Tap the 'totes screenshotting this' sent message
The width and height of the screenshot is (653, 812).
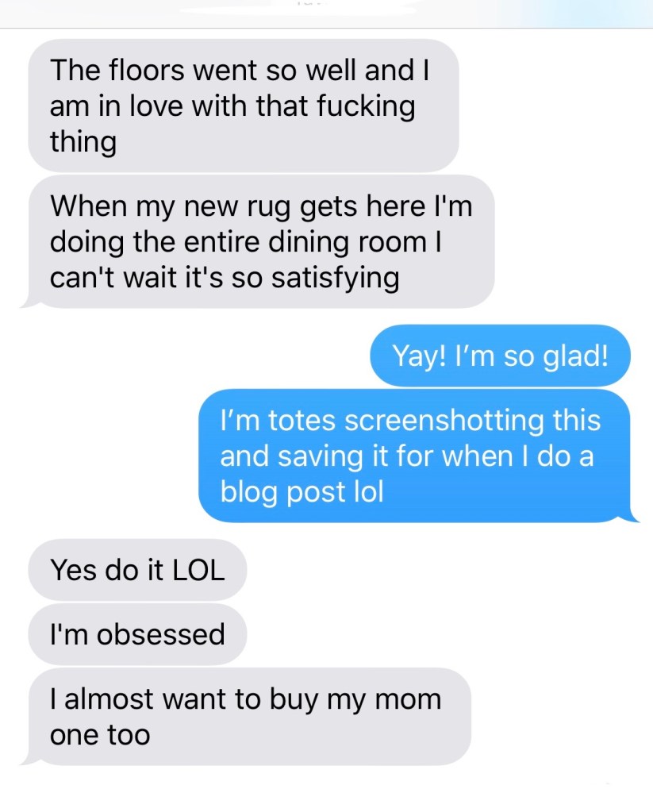pyautogui.click(x=418, y=456)
